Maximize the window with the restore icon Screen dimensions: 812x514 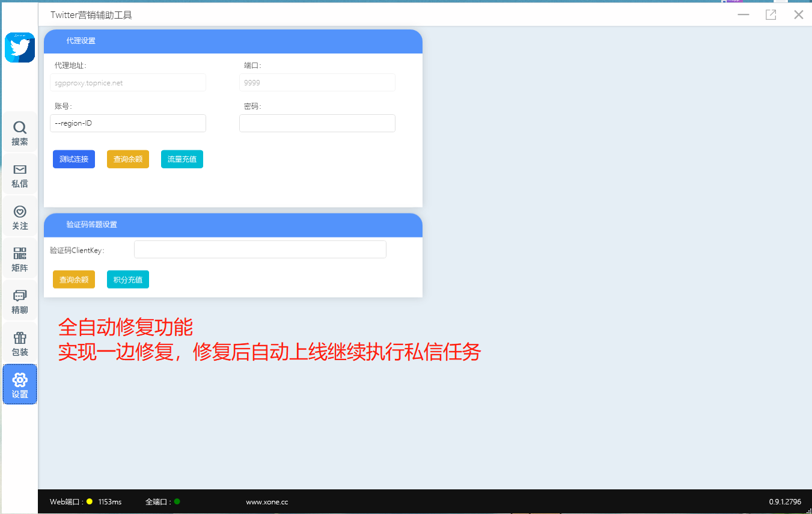[771, 15]
